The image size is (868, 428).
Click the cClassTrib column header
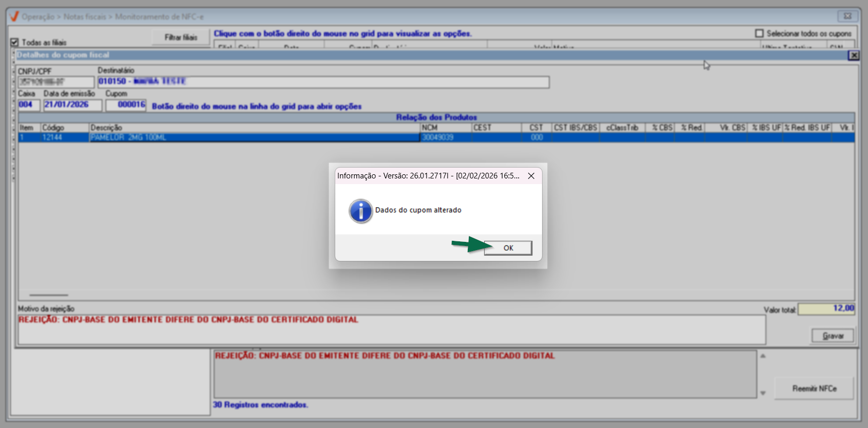pyautogui.click(x=623, y=128)
